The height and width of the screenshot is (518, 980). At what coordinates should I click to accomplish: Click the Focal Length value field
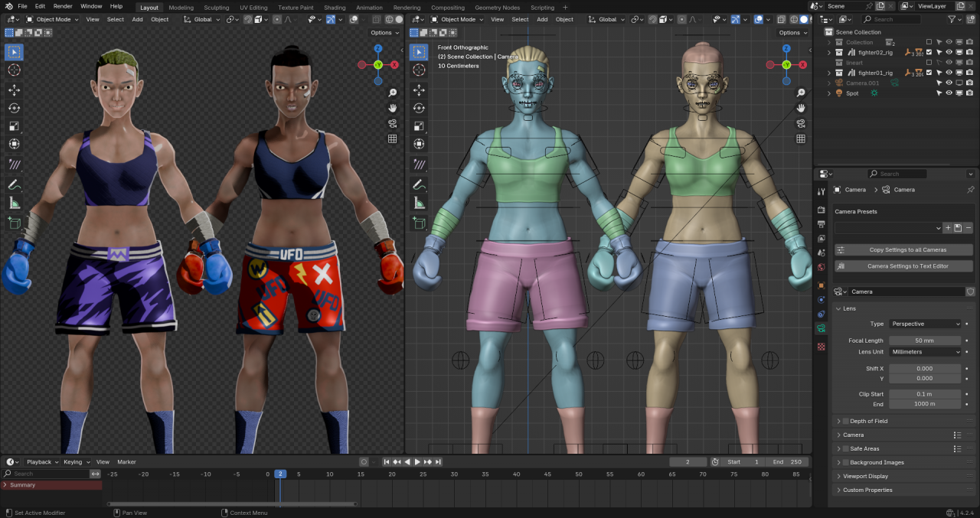[x=924, y=340]
